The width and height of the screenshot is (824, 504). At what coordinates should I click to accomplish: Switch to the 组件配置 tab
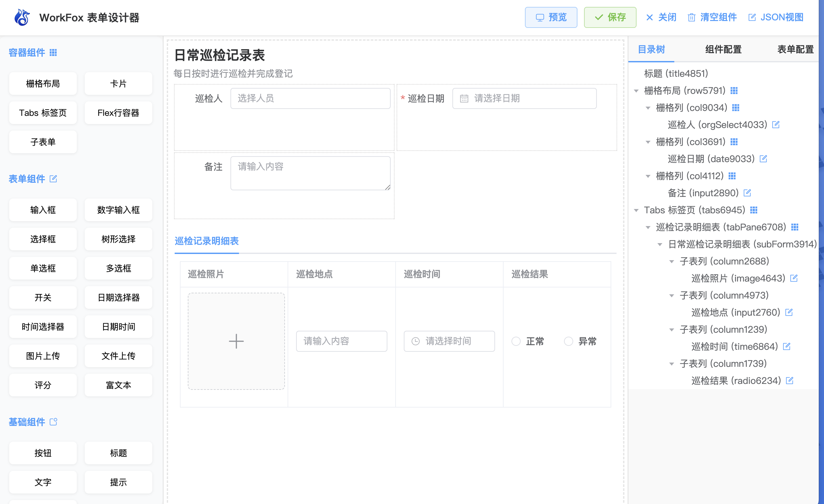[x=723, y=50]
